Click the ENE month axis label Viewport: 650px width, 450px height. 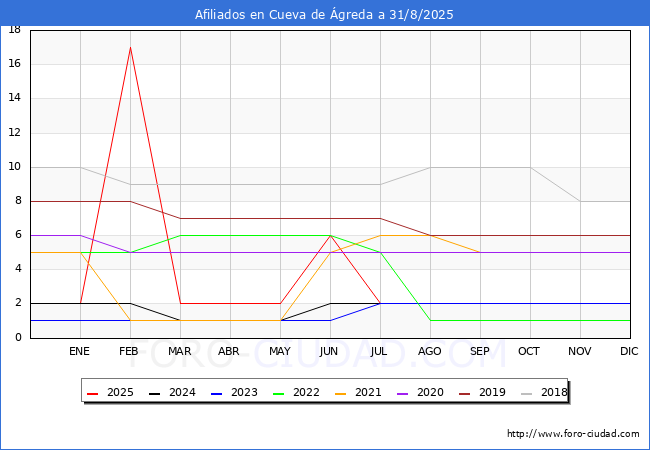(79, 351)
